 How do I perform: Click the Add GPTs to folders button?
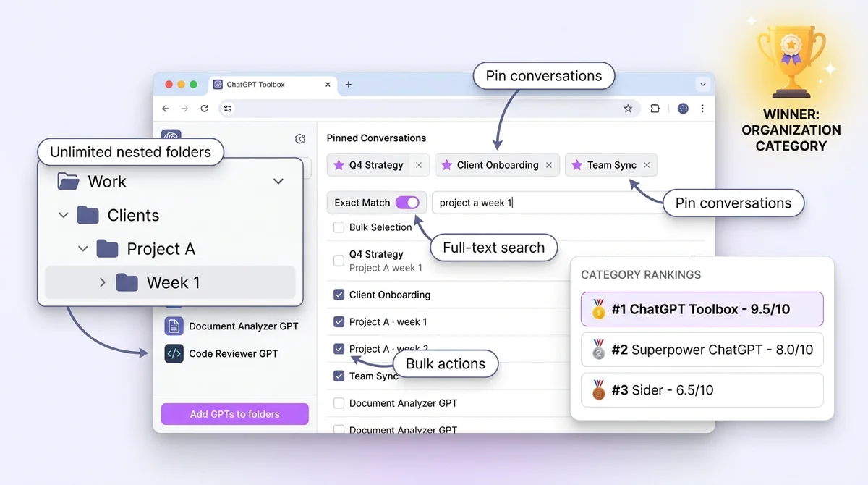pyautogui.click(x=234, y=413)
